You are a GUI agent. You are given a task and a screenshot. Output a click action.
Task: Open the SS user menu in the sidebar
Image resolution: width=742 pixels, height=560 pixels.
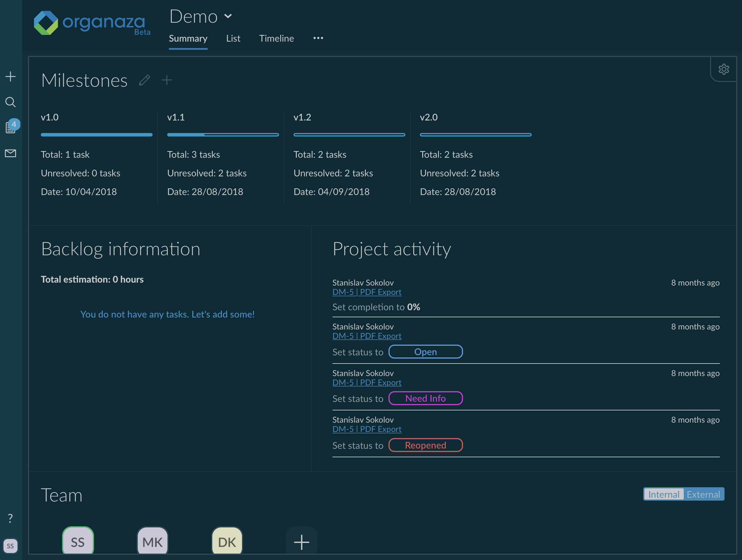tap(10, 545)
